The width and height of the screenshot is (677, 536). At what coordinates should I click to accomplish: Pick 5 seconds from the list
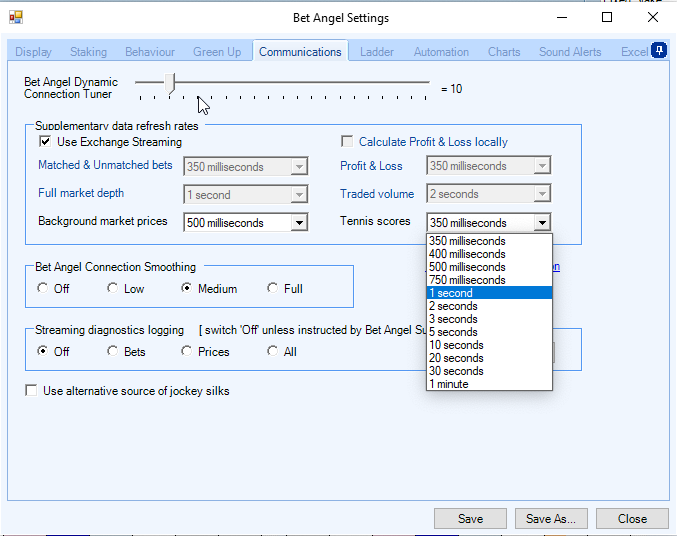pos(489,332)
